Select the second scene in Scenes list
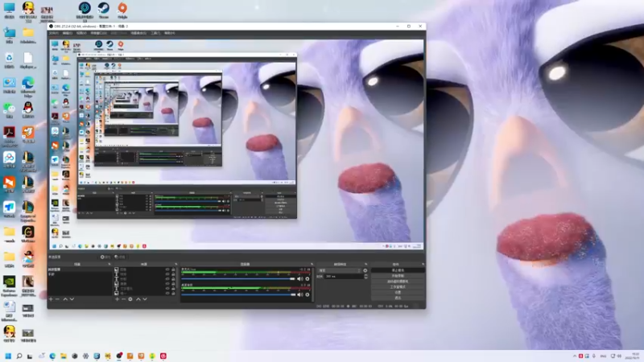Viewport: 644px width, 362px height. 80,274
